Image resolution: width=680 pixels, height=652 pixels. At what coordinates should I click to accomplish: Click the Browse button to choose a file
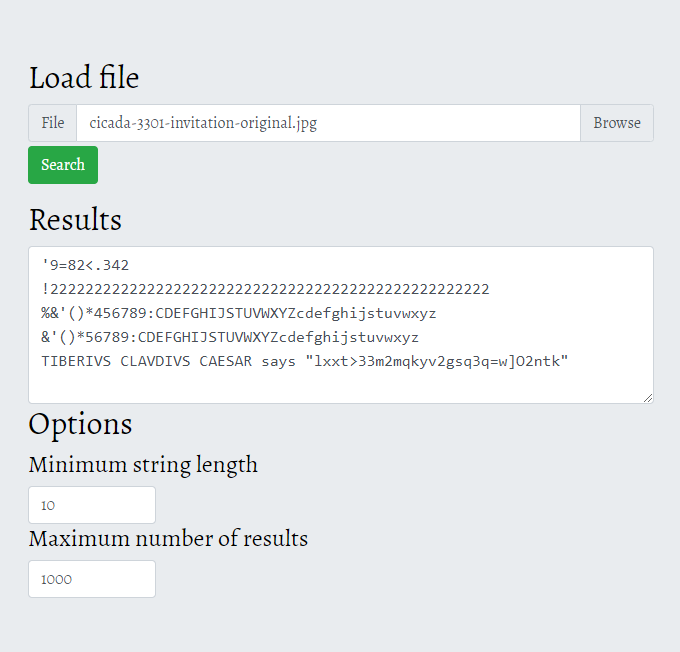coord(616,123)
